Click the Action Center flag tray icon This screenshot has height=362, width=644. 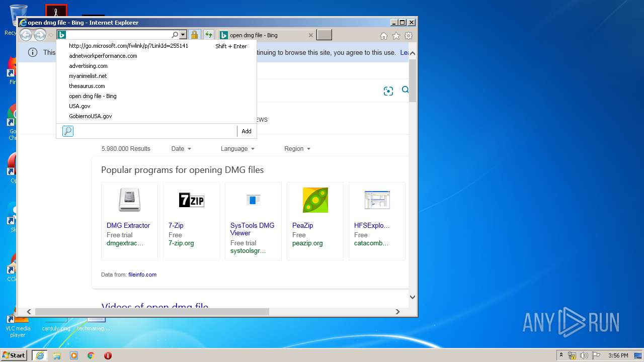[x=596, y=355]
